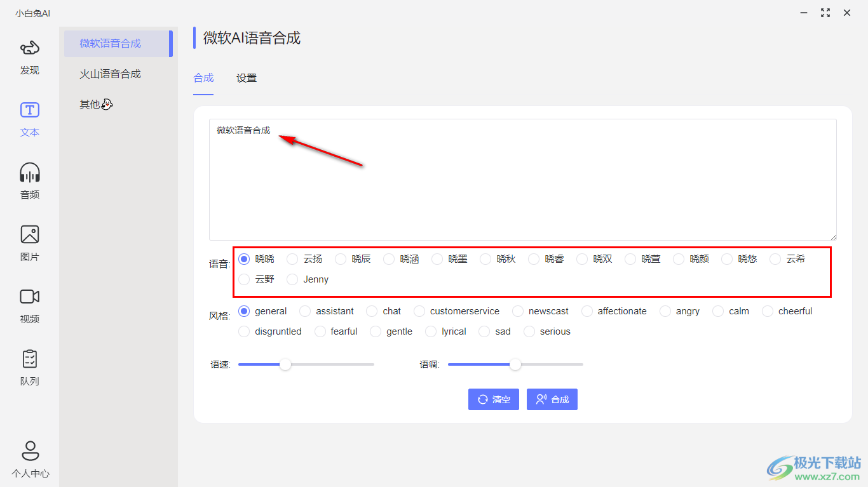
Task: Choose the 晓悠 voice
Action: (740, 259)
